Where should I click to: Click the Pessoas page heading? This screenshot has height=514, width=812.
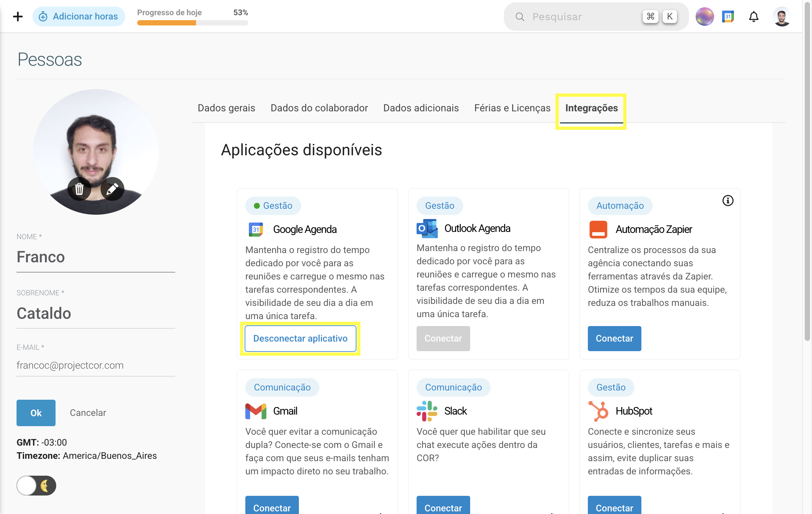(50, 59)
